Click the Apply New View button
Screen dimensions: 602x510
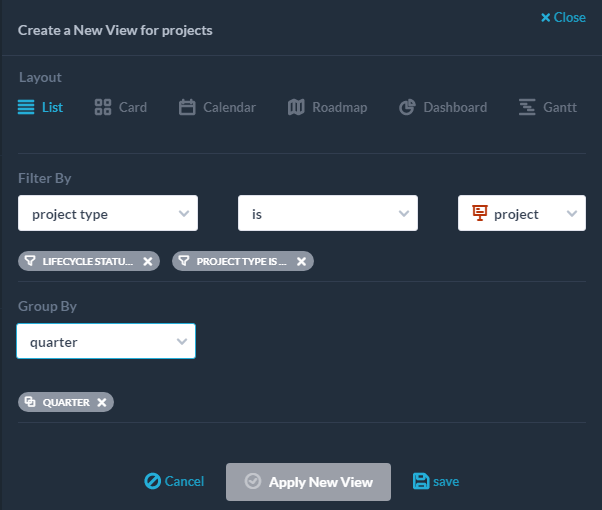(x=308, y=482)
